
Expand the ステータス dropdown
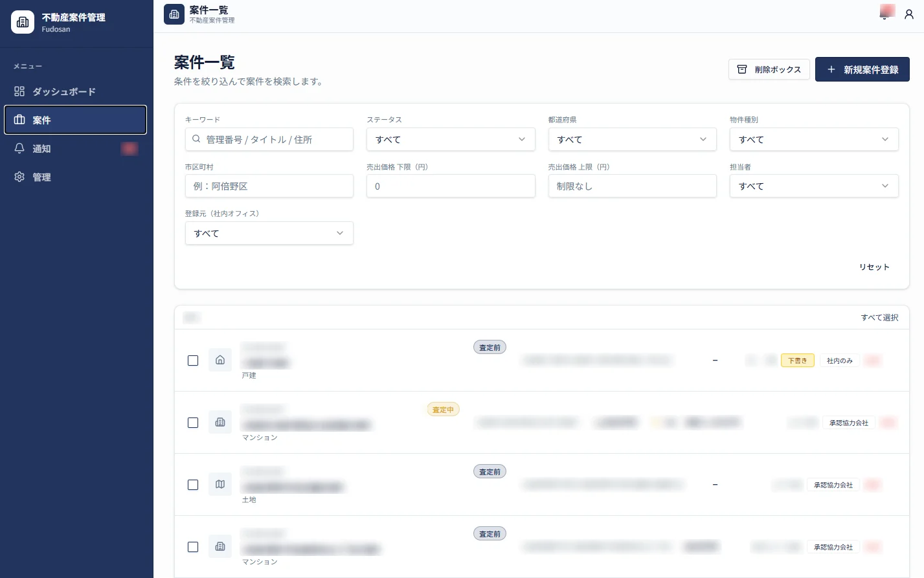coord(451,139)
